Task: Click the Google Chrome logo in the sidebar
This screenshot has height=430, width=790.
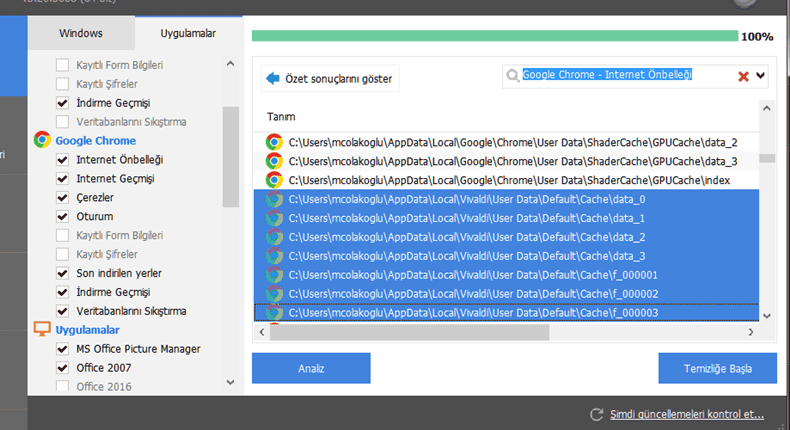Action: coord(42,140)
